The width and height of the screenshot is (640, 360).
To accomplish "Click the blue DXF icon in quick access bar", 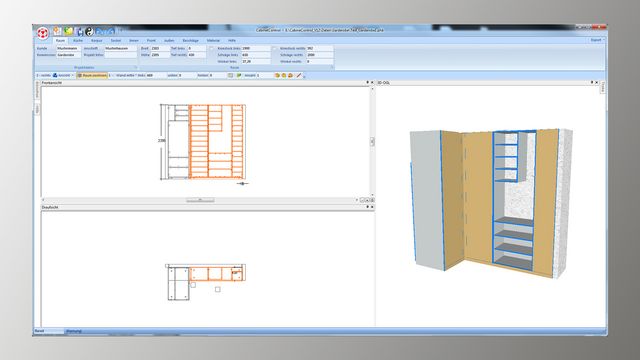I will click(x=105, y=31).
